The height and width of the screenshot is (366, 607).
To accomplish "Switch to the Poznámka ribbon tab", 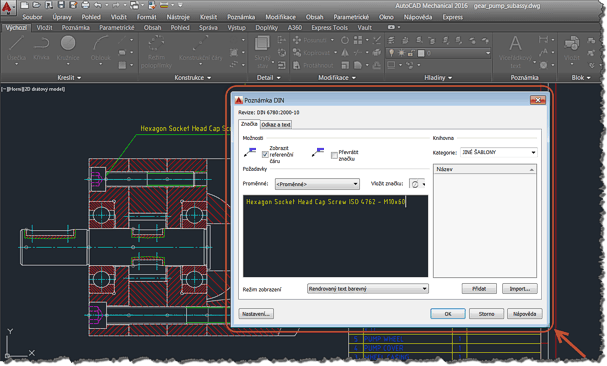I will 75,27.
